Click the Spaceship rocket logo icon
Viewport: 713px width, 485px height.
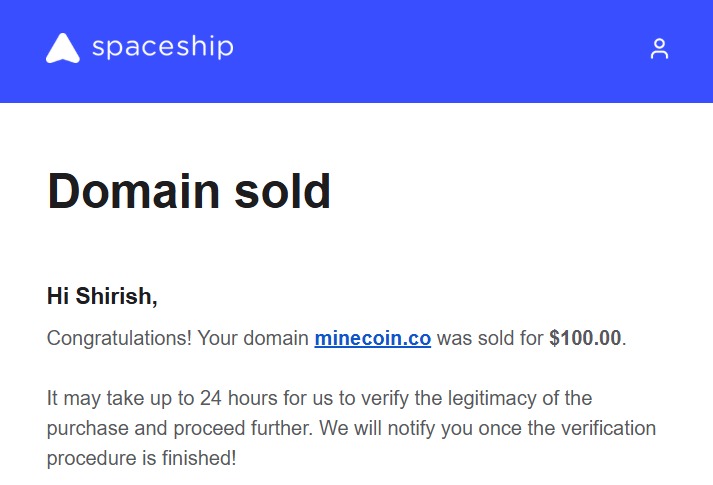[63, 48]
